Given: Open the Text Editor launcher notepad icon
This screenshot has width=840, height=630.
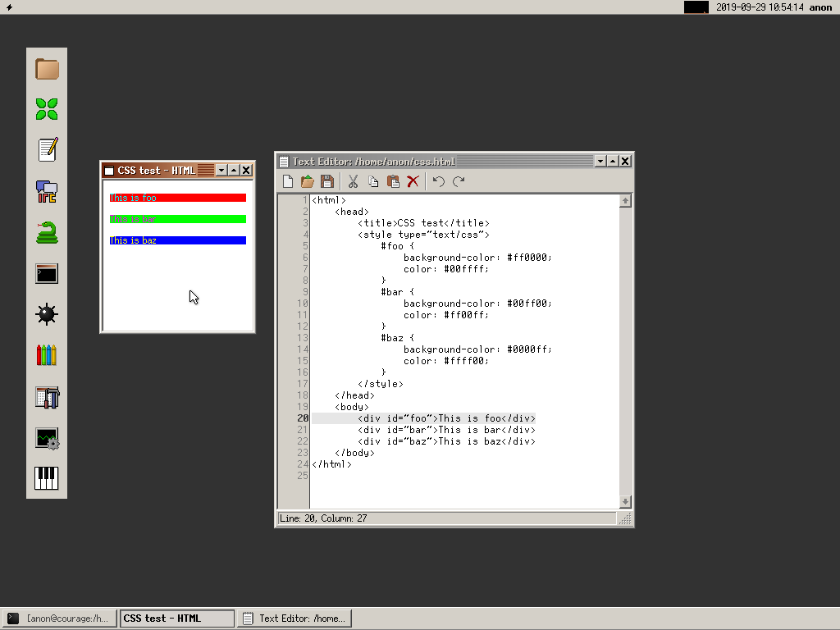Looking at the screenshot, I should pos(48,149).
